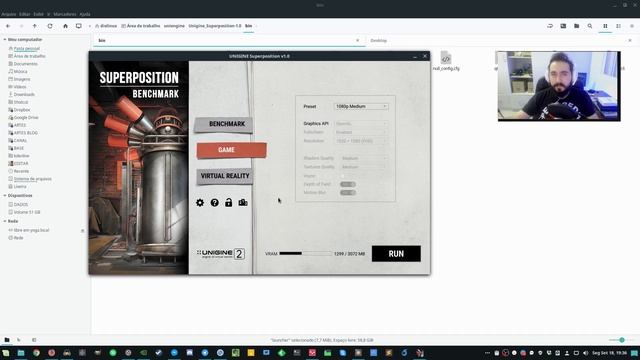This screenshot has height=360, width=640.
Task: Open the Editar menu
Action: 24,14
